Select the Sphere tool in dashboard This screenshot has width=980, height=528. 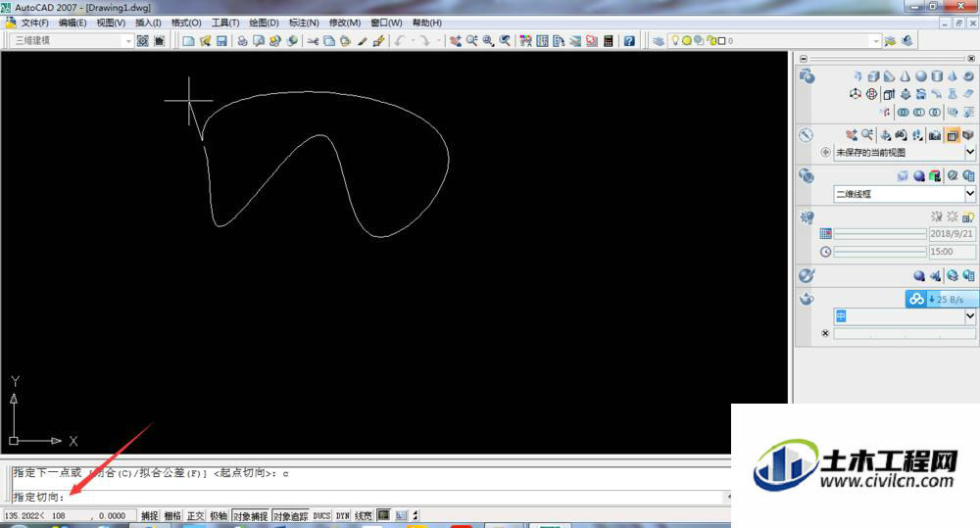point(920,75)
